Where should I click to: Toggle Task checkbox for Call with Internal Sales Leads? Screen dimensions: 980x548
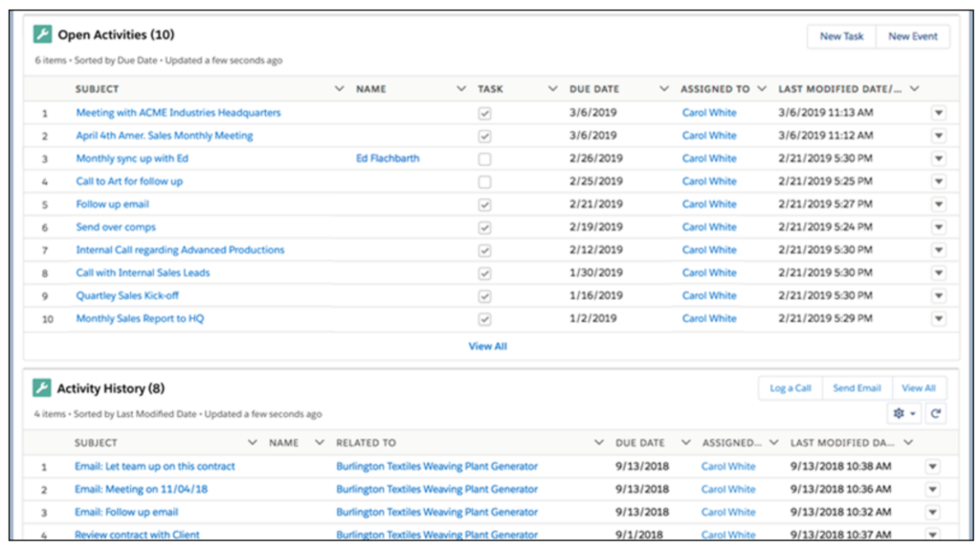coord(484,274)
